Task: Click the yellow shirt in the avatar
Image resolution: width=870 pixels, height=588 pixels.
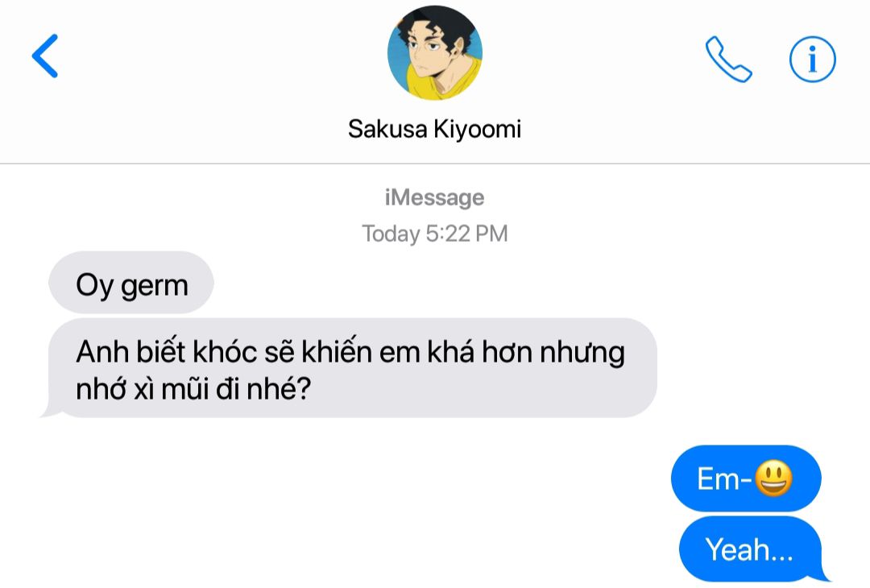Action: 444,81
